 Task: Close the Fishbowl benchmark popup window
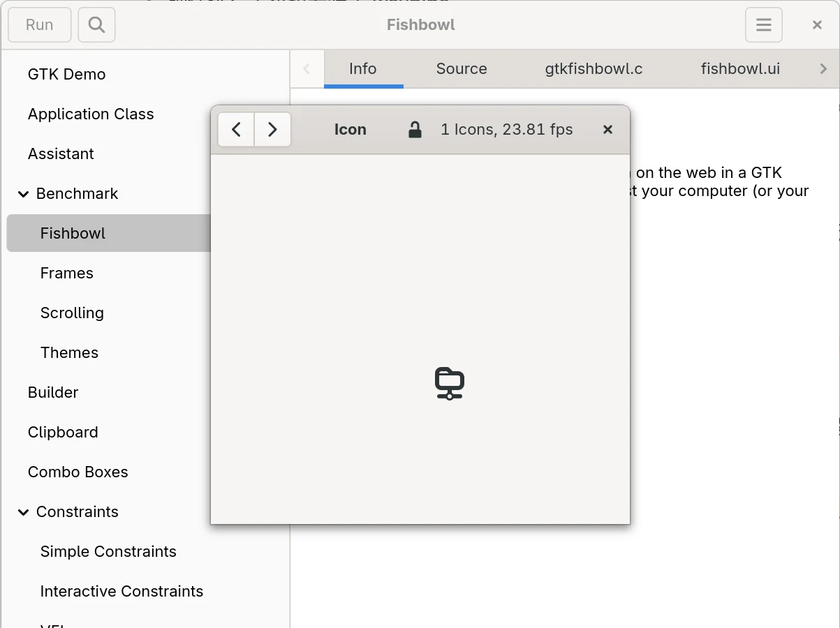click(x=607, y=130)
